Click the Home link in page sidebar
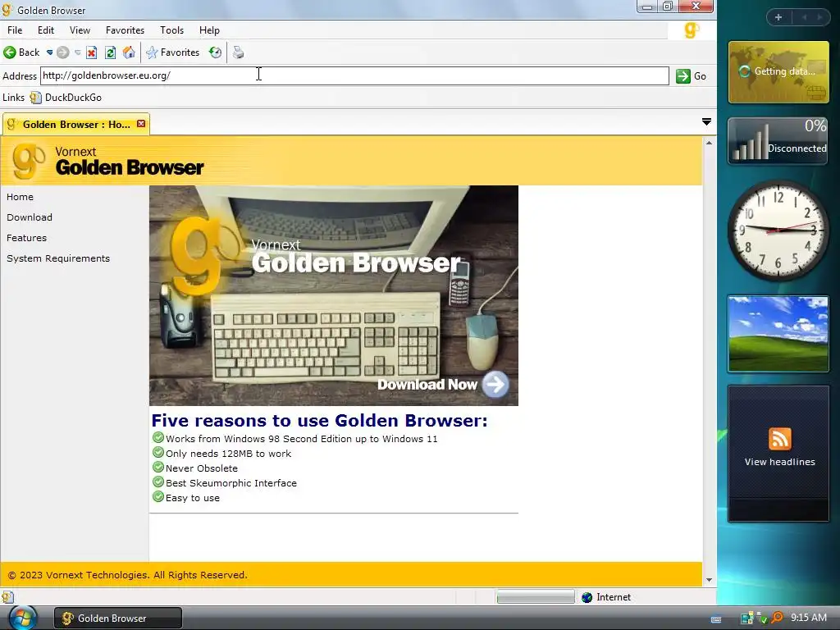The width and height of the screenshot is (840, 630). [x=20, y=197]
